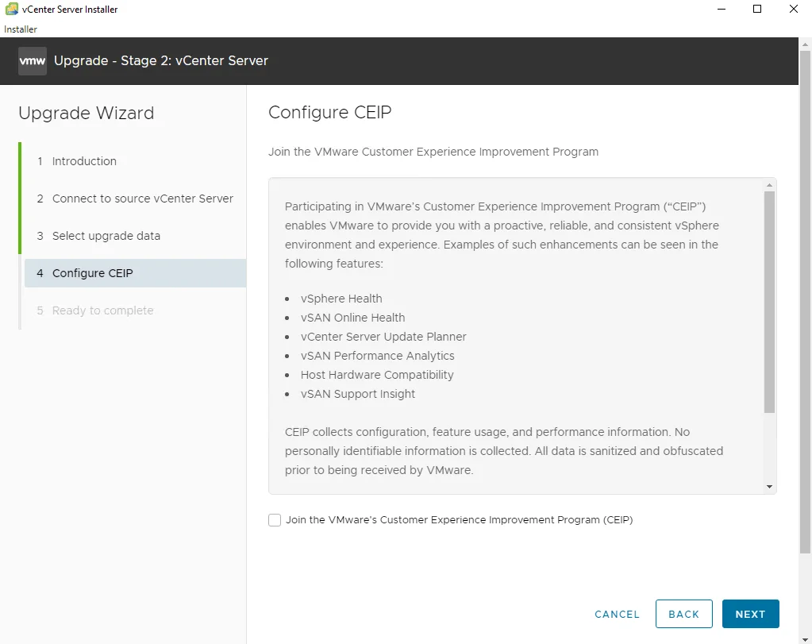
Task: Close the vCenter Server Installer window
Action: 794,10
